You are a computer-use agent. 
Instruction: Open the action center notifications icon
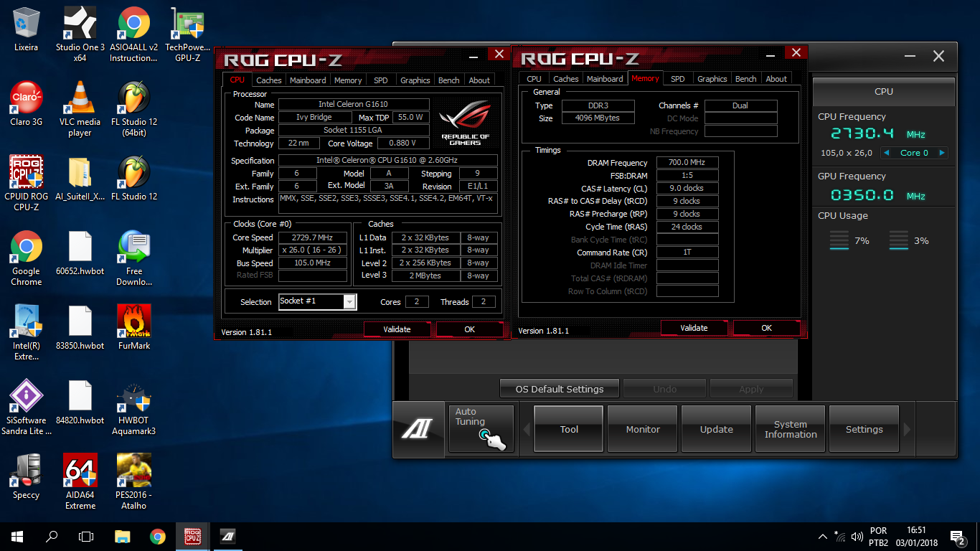[x=956, y=536]
